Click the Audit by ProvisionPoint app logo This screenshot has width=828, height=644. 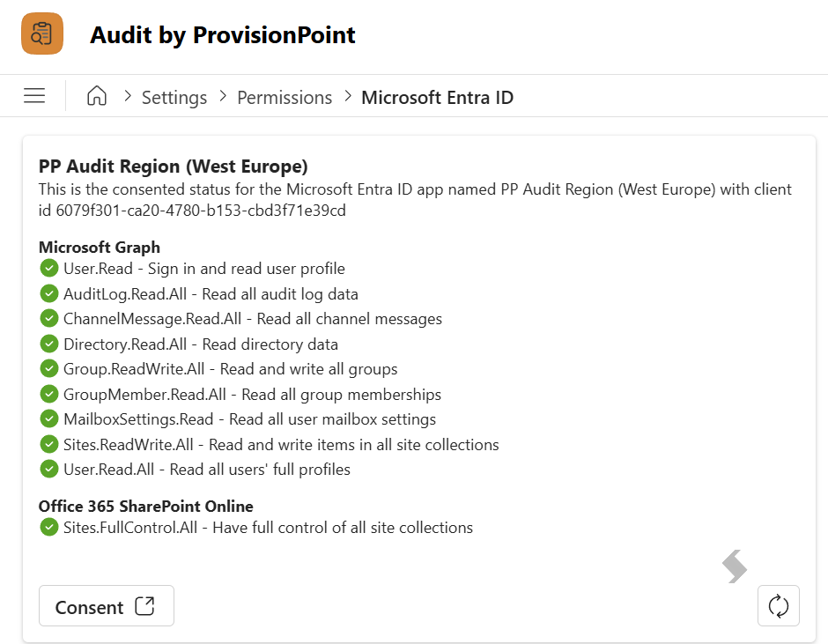coord(42,33)
